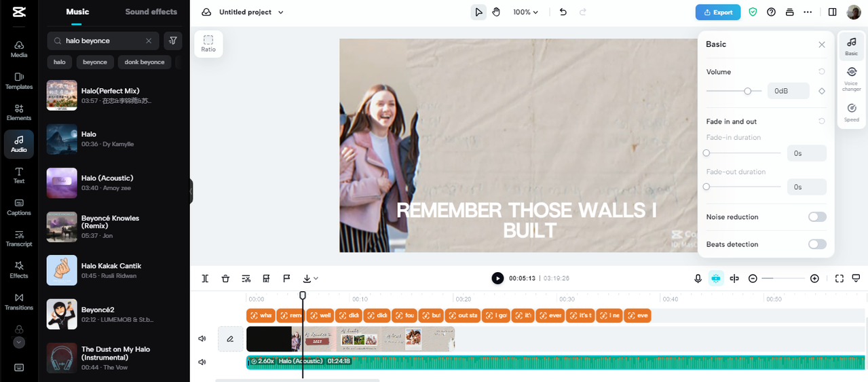Expand more sidebar tools chevron
Viewport: 868px width, 382px height.
(19, 343)
